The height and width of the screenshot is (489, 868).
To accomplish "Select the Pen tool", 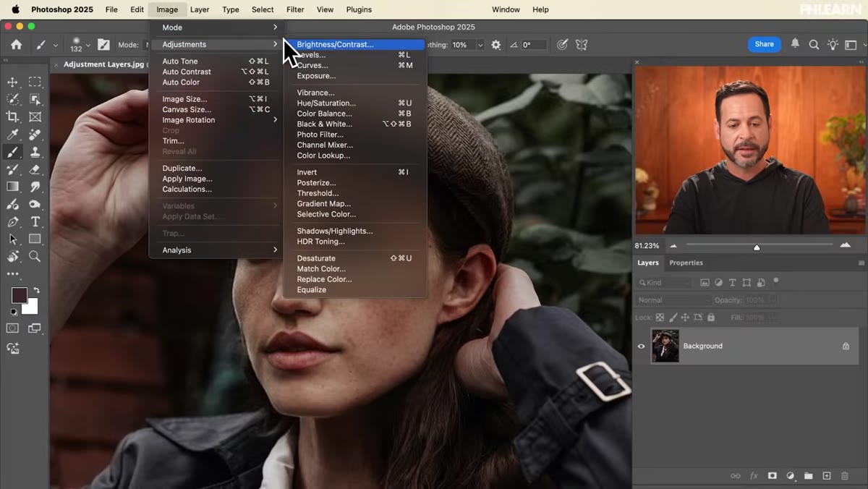I will pos(12,221).
